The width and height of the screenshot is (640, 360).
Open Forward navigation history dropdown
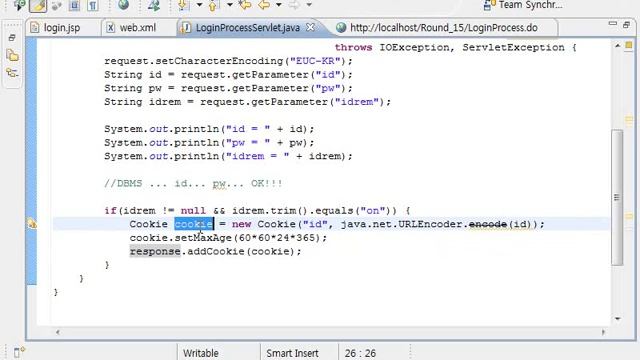309,5
